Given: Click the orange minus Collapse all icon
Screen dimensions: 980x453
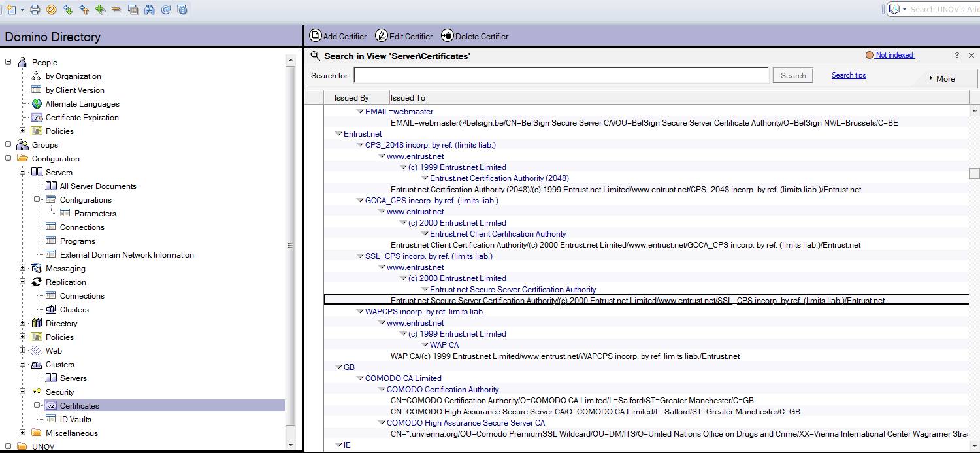Looking at the screenshot, I should point(116,9).
